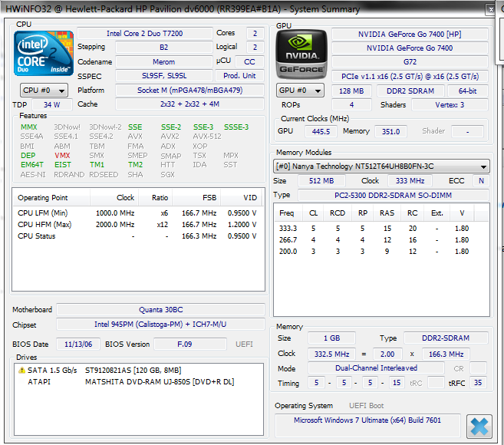Click the Intel 945PM chipset field
The image size is (504, 445).
point(161,325)
